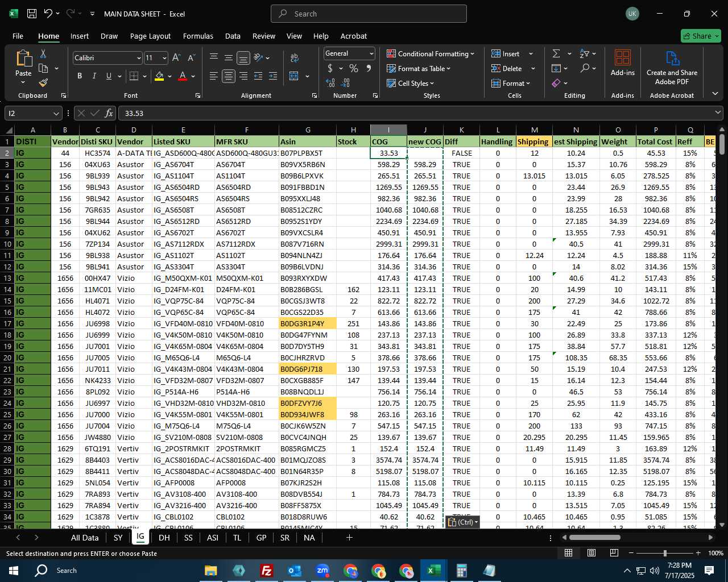
Task: Toggle Middle Align vertical alignment
Action: [229, 58]
